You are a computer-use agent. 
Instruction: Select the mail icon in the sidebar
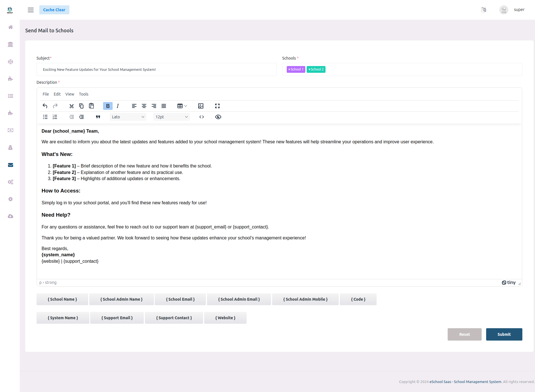10,165
